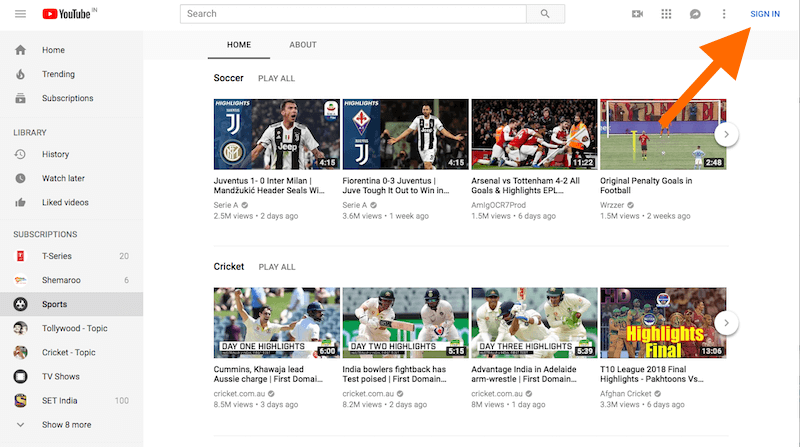Click the History clock icon
This screenshot has height=447, width=800.
[20, 154]
